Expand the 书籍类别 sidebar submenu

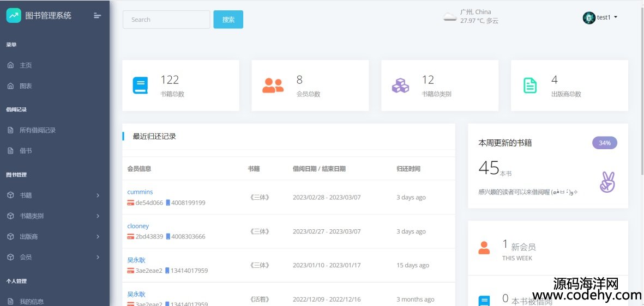pos(98,216)
